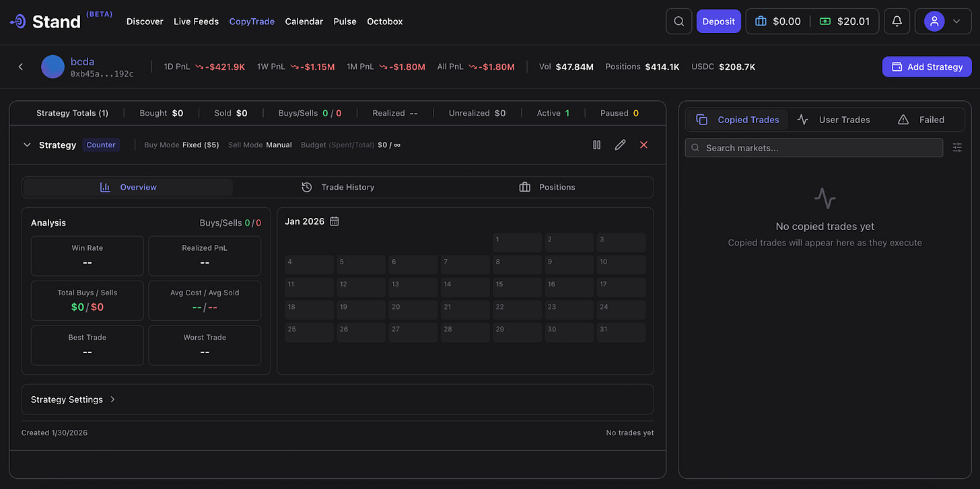Click the Failed warning triangle icon
Screen dimensions: 980x489
click(903, 120)
